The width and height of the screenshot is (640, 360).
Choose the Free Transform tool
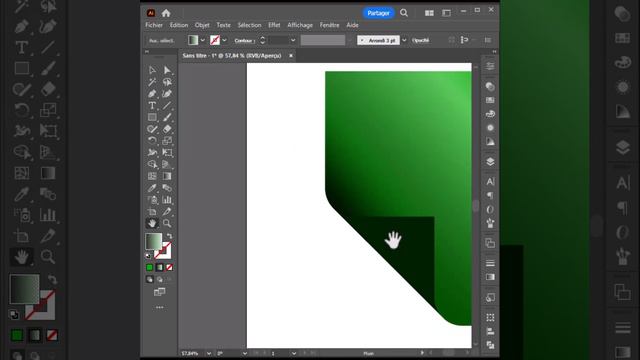tap(167, 153)
